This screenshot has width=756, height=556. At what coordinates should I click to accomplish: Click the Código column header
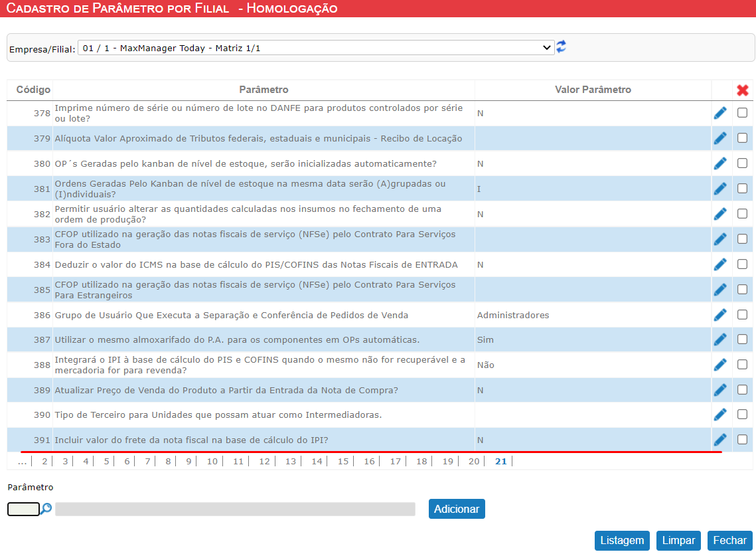[33, 90]
